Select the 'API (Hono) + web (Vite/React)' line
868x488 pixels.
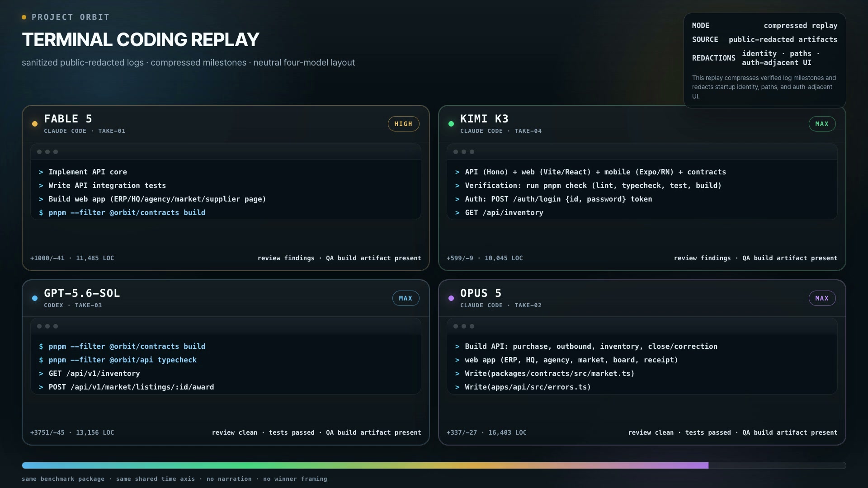click(590, 172)
